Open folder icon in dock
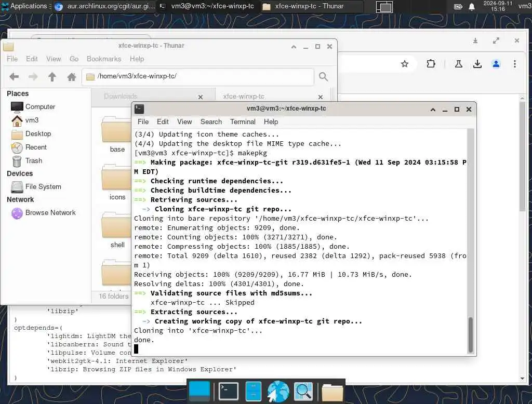532x404 pixels. pyautogui.click(x=332, y=392)
